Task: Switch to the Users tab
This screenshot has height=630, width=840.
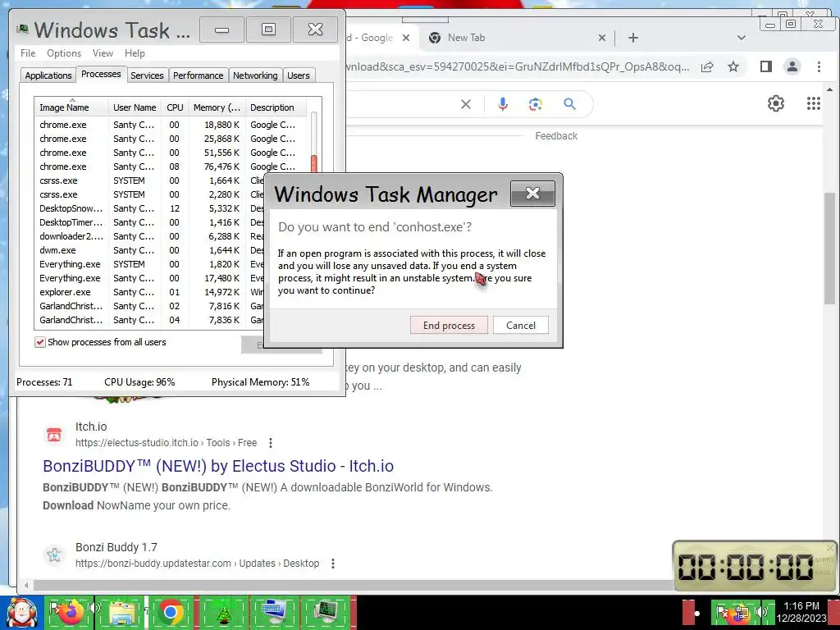Action: point(299,75)
